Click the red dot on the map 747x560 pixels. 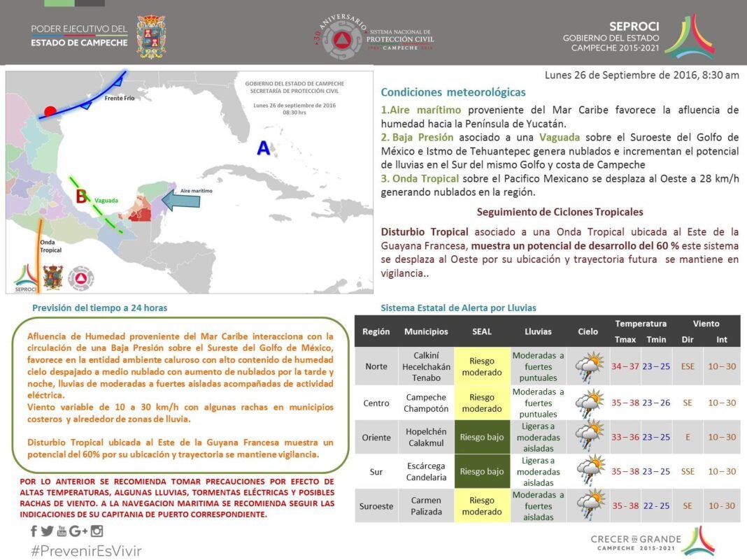coord(50,111)
